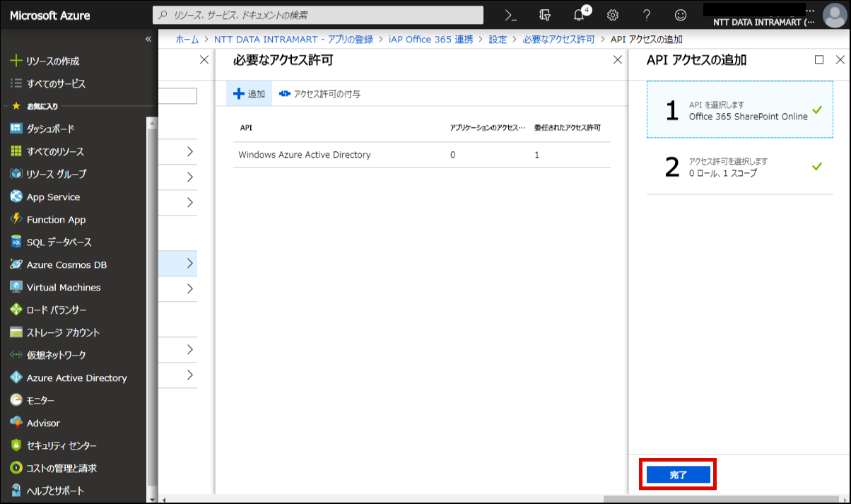This screenshot has height=504, width=851.
Task: Open user account avatar
Action: (835, 15)
